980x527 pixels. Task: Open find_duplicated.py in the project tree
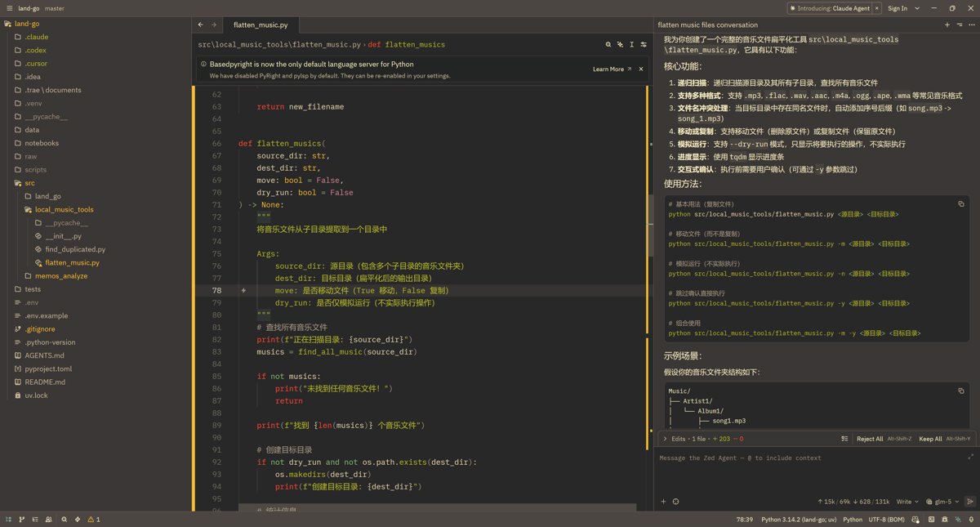click(74, 249)
